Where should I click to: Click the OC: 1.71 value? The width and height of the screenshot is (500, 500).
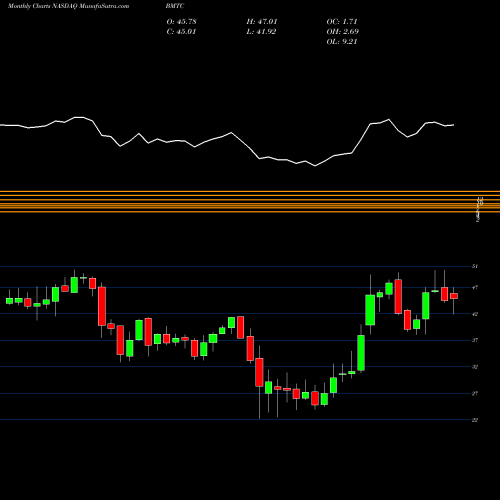(x=342, y=22)
